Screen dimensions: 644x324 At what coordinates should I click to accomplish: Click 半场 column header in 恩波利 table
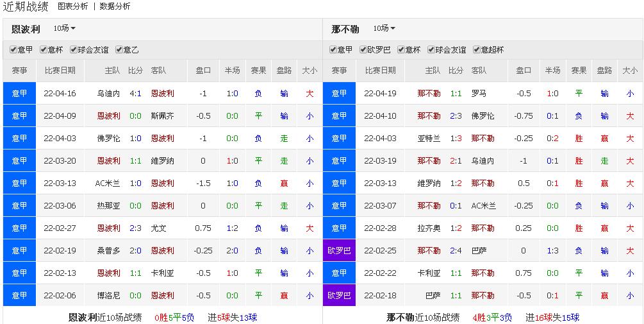pos(232,71)
